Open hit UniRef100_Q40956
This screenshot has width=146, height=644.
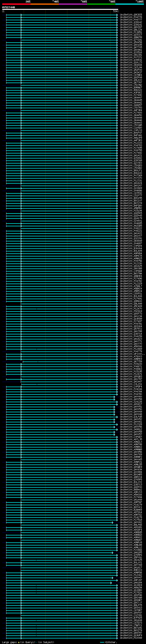[131, 452]
